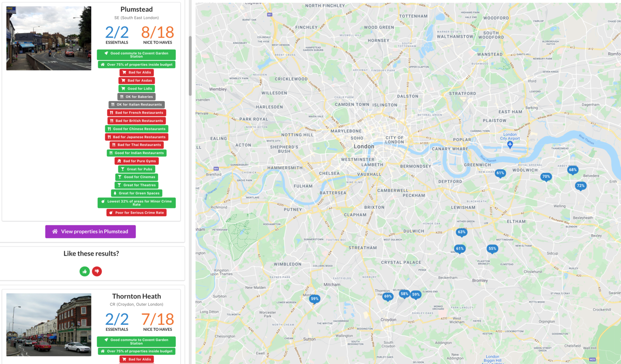Click the Canary Wharf map label
This screenshot has height=364, width=621.
coord(450,149)
